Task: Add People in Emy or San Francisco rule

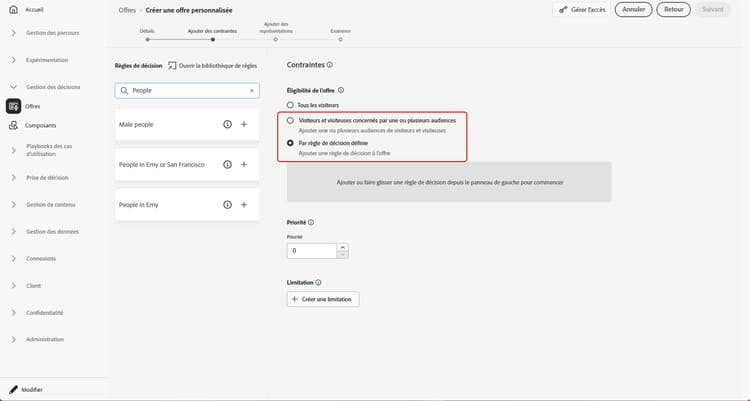Action: pos(244,165)
